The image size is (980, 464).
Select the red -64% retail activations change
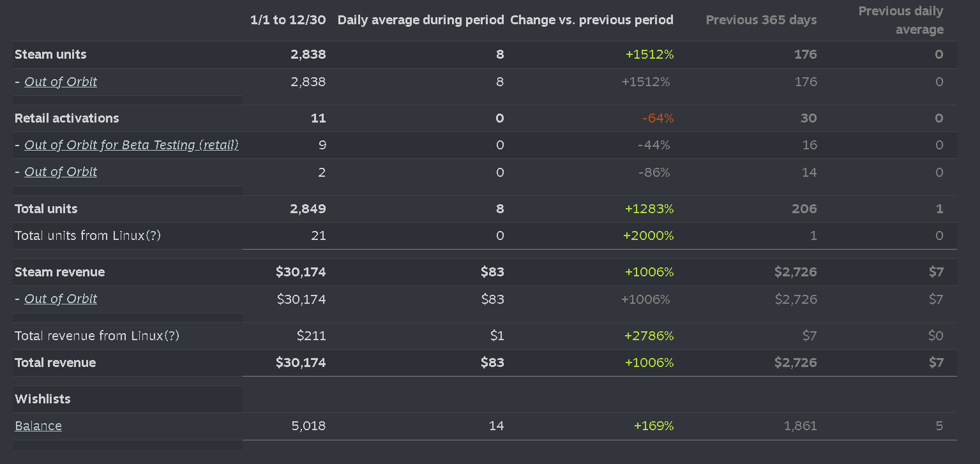point(658,118)
